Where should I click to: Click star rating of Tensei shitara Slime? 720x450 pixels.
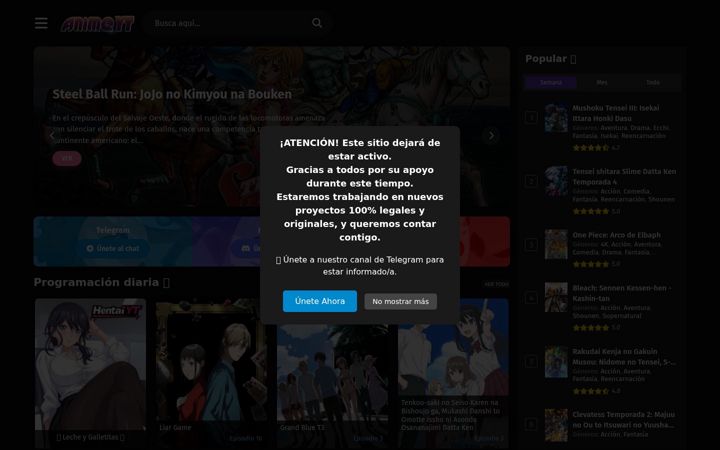591,211
